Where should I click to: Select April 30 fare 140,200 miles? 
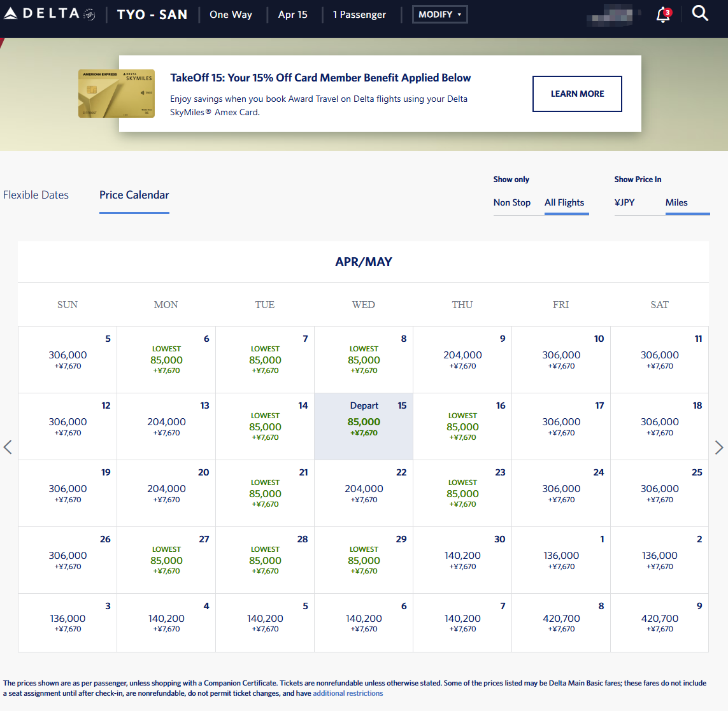(462, 560)
